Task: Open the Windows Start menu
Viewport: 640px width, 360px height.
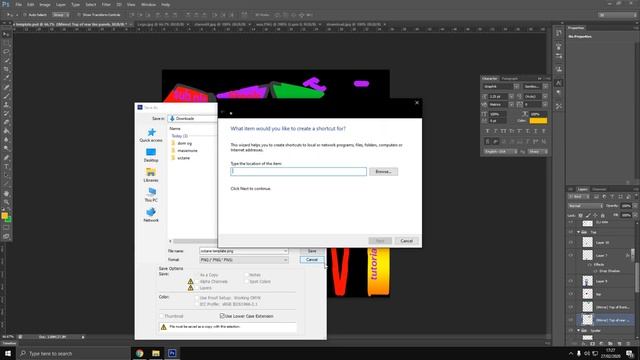Action: click(8, 353)
